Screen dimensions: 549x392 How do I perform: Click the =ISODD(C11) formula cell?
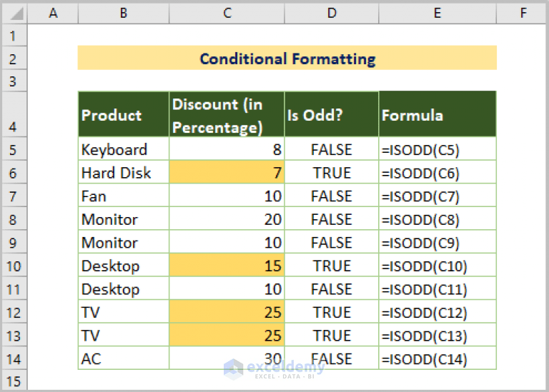pyautogui.click(x=437, y=289)
